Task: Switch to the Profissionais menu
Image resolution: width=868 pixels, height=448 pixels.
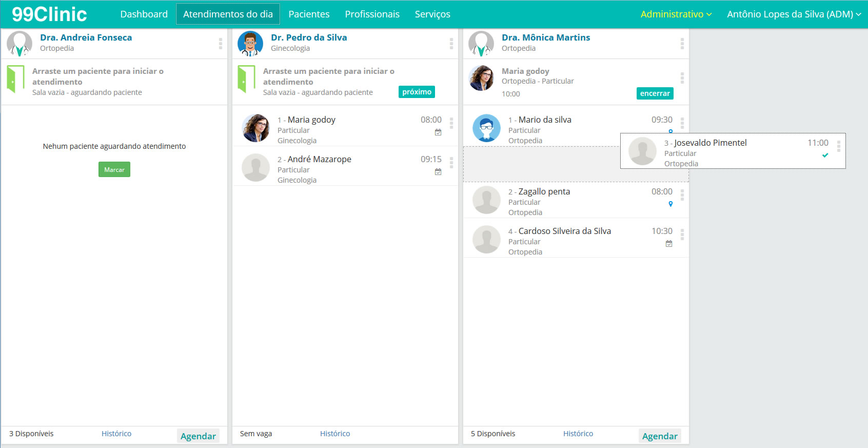Action: (372, 14)
